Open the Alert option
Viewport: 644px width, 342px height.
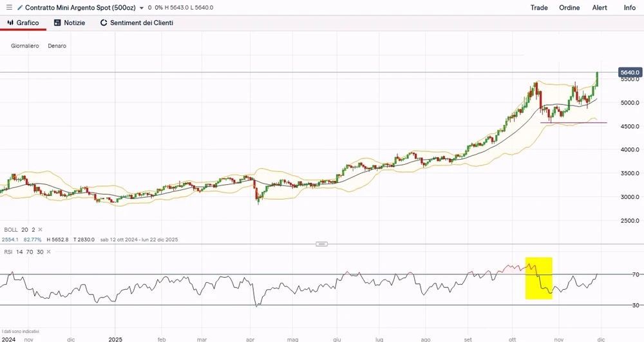pyautogui.click(x=600, y=8)
